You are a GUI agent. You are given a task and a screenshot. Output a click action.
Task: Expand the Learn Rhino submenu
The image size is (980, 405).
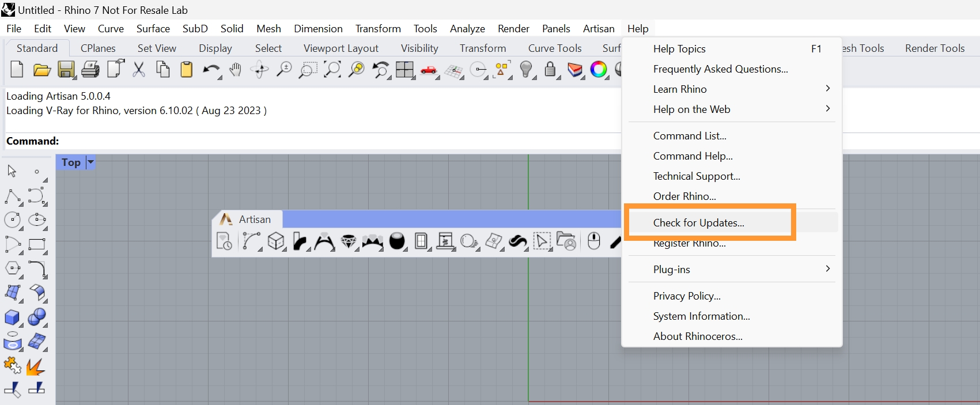pyautogui.click(x=827, y=89)
